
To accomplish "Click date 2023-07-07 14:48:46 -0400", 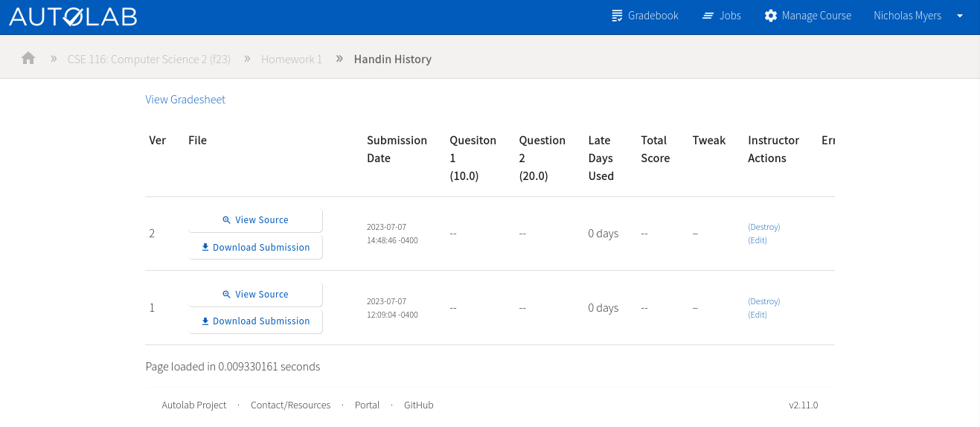I will [x=392, y=234].
